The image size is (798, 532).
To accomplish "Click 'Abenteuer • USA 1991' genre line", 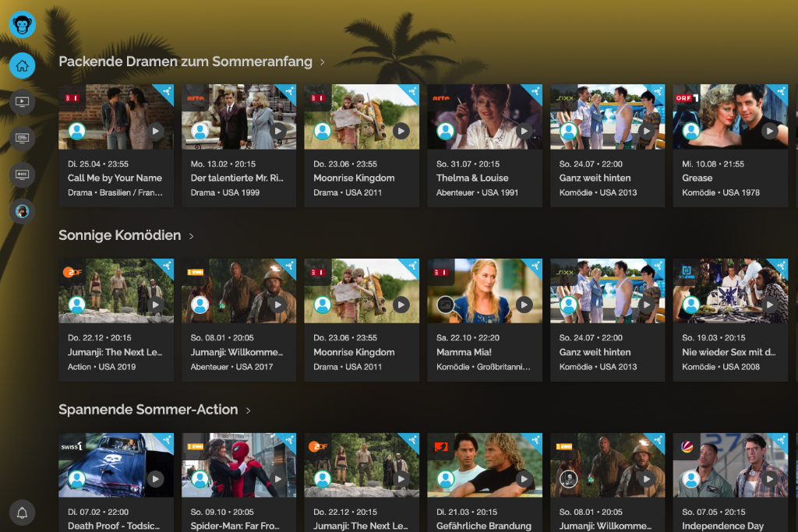I will coord(477,192).
